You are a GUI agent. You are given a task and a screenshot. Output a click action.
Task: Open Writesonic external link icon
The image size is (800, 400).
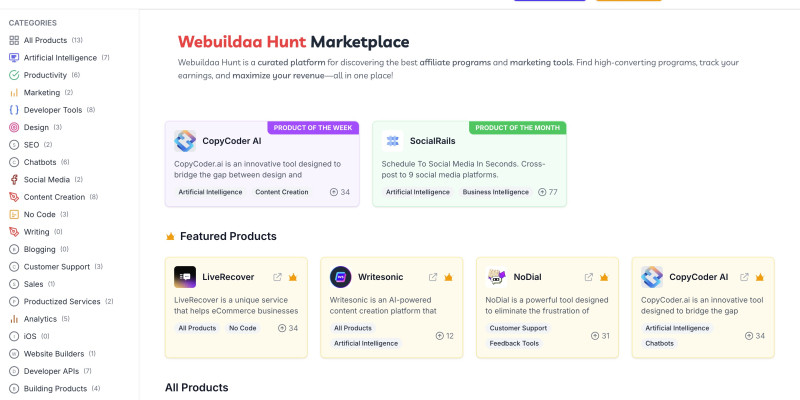tap(433, 277)
